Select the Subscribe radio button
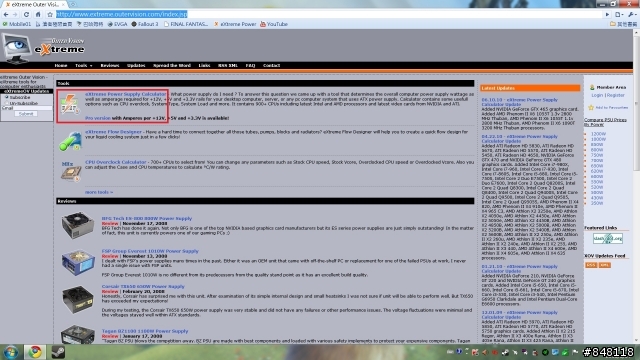Screen dimensions: 640x360 click(7, 98)
